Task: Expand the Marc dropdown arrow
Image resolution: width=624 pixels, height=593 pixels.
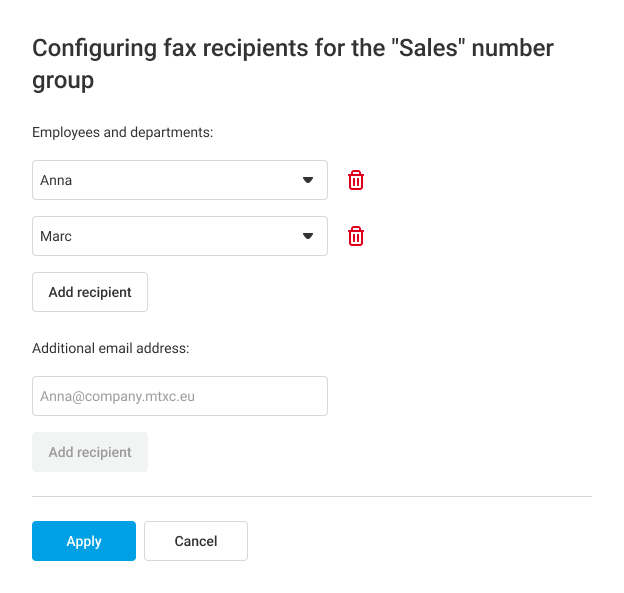Action: click(308, 236)
